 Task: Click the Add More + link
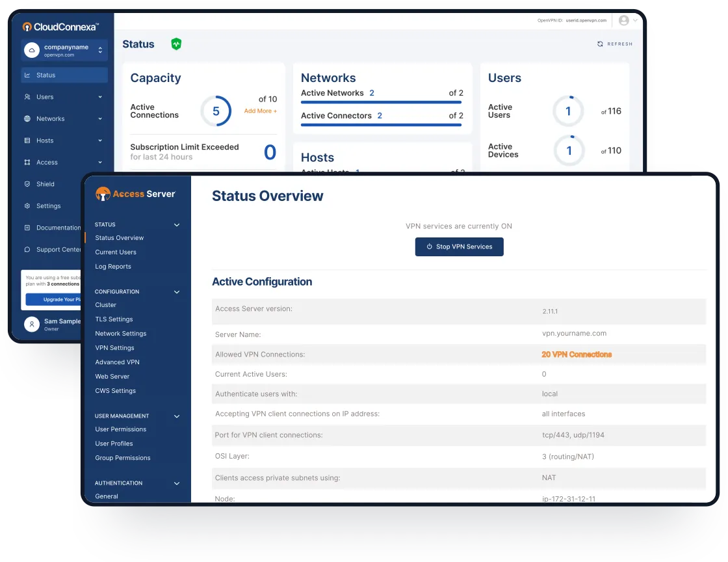click(x=261, y=111)
